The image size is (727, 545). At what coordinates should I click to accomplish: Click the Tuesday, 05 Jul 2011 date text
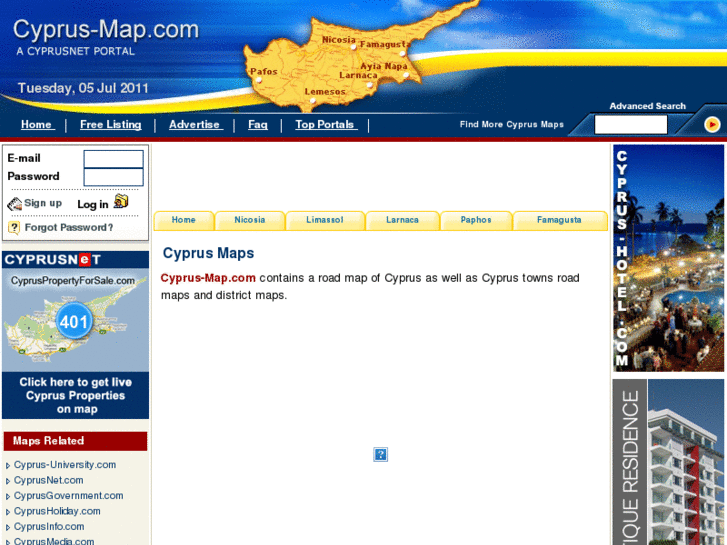83,88
